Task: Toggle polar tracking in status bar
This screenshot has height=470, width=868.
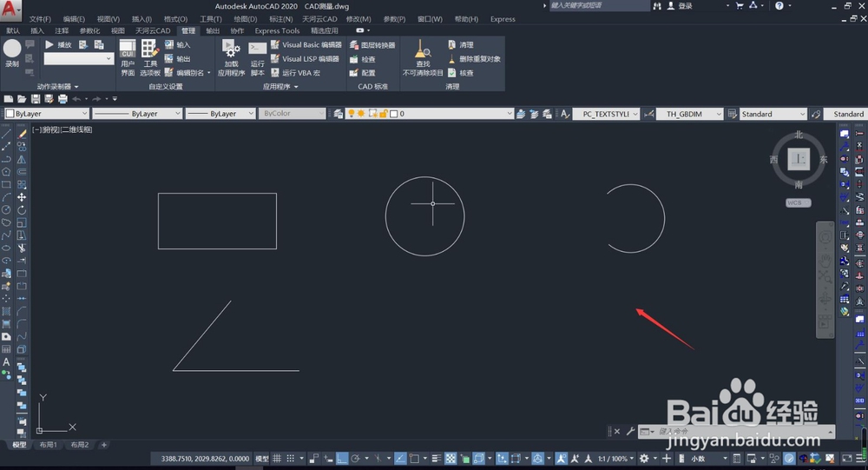Action: point(355,459)
